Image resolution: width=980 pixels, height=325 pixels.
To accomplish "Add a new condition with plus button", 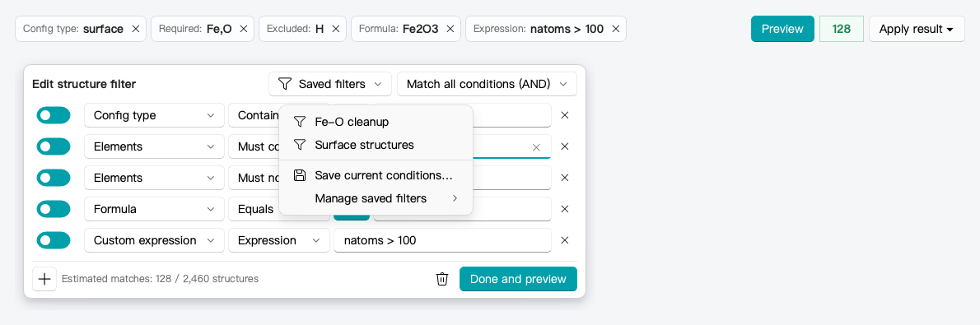I will [44, 279].
